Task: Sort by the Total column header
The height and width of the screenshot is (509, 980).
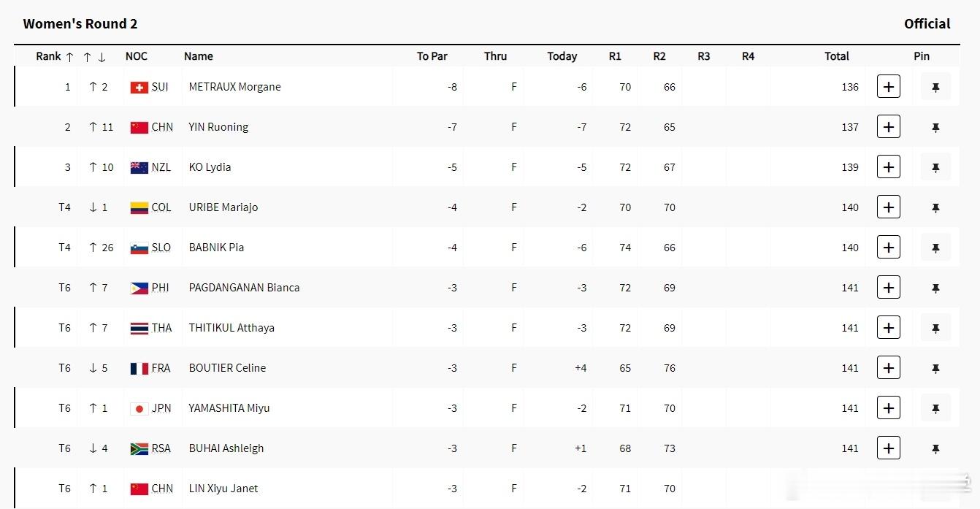Action: tap(837, 56)
